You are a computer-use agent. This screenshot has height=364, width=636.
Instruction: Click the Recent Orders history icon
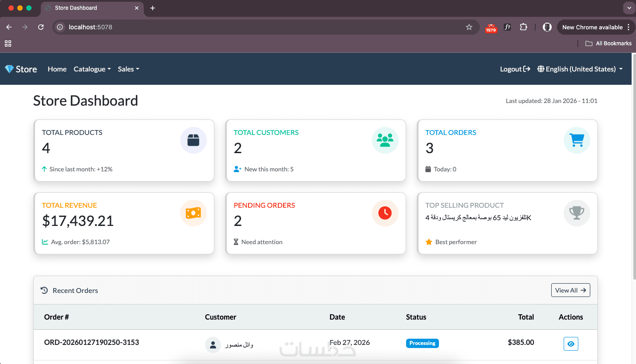tap(44, 290)
